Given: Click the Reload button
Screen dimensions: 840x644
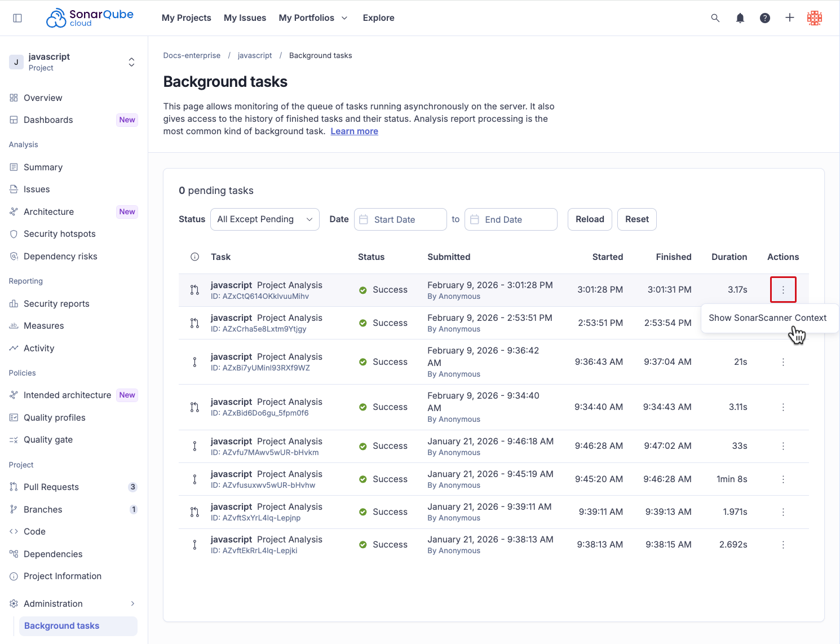Looking at the screenshot, I should tap(590, 219).
